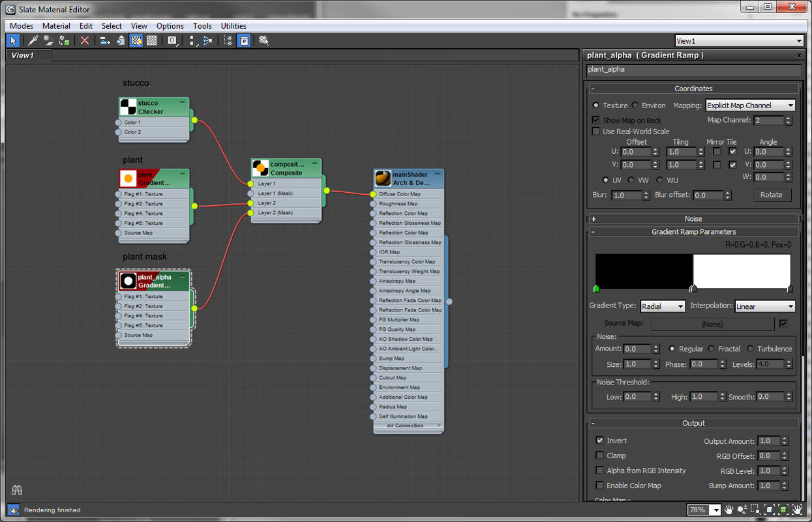The image size is (812, 522).
Task: Select the Environ radio button
Action: click(x=635, y=105)
